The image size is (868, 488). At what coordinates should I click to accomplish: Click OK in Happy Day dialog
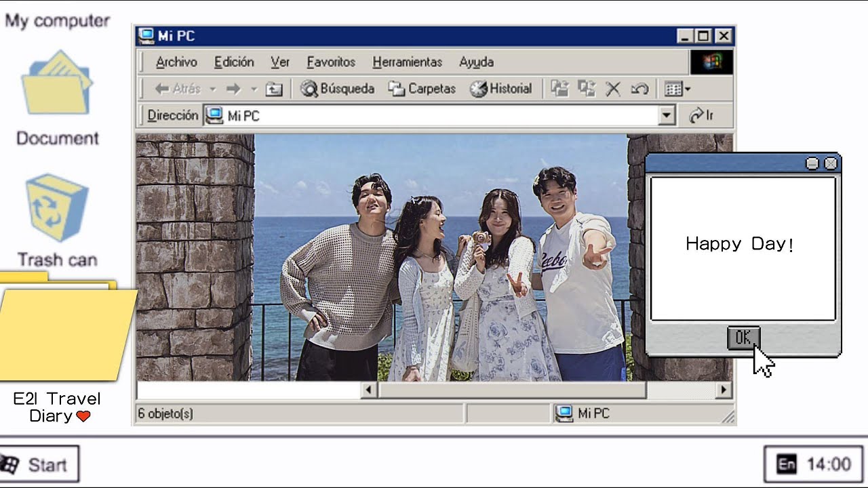[x=743, y=338]
